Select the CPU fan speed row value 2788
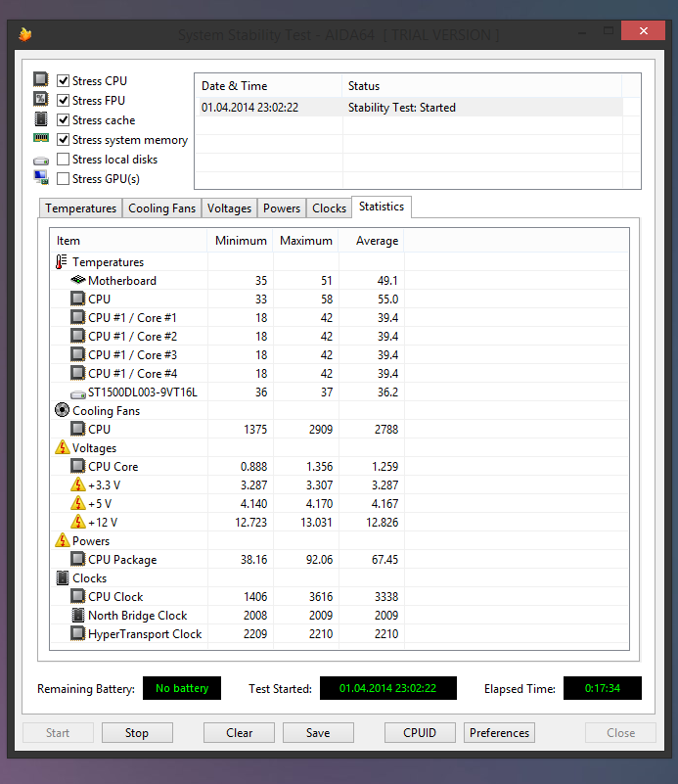Image resolution: width=678 pixels, height=784 pixels. (x=386, y=429)
